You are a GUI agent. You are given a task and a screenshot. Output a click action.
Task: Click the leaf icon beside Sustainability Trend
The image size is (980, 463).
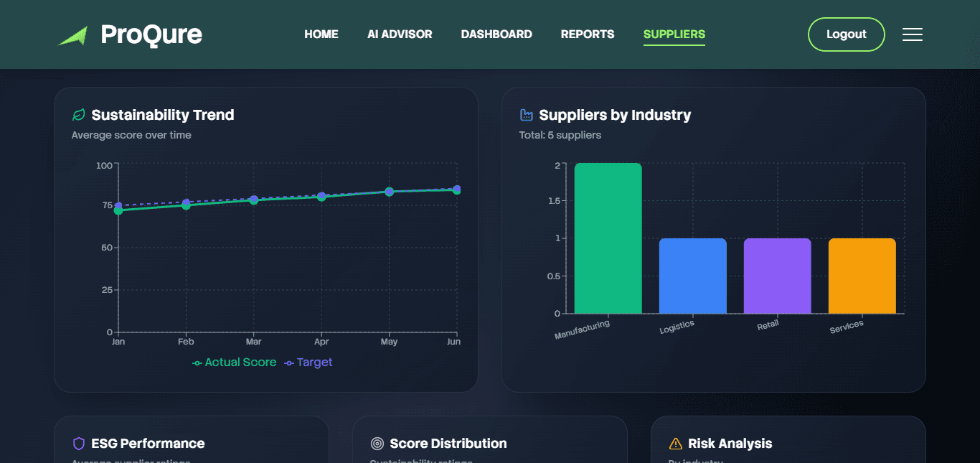[77, 113]
